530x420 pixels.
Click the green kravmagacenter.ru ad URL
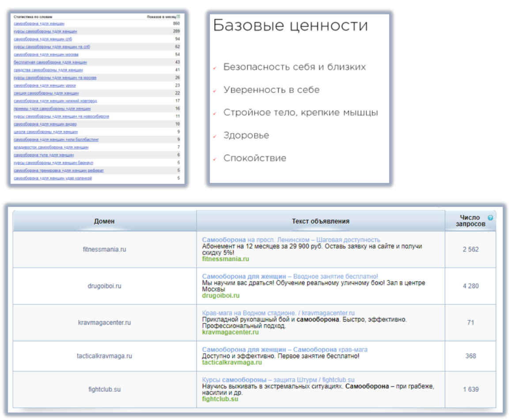[x=231, y=332]
